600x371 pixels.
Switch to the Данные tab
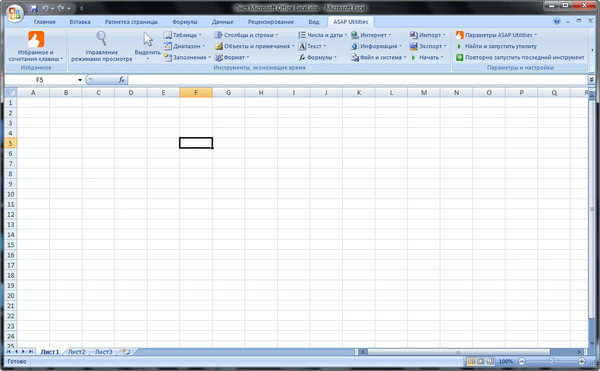click(x=222, y=22)
